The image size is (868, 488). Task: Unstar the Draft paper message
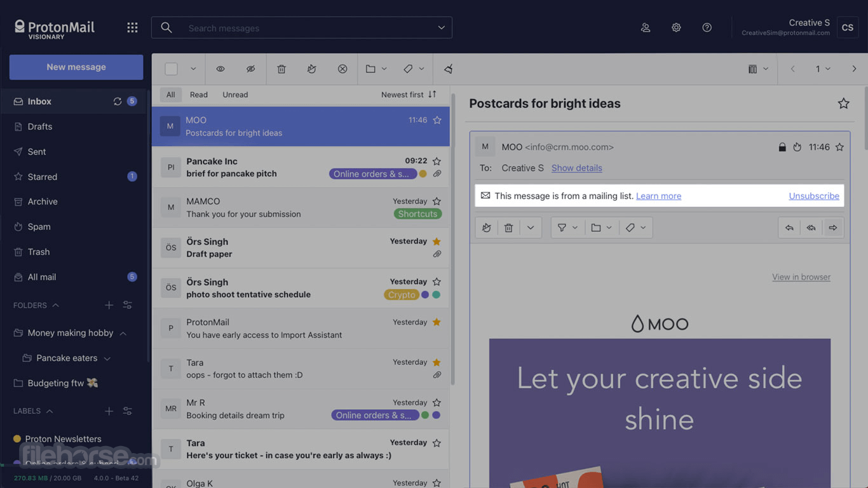[437, 241]
